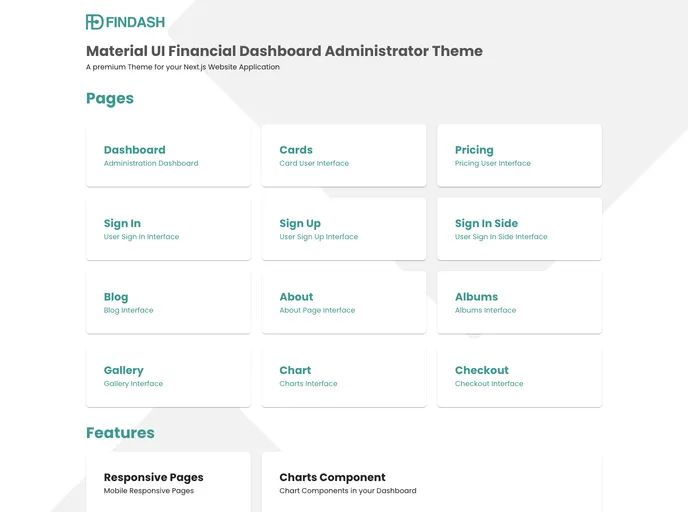Click the FINDASH brand name text
The image size is (688, 512).
click(135, 22)
